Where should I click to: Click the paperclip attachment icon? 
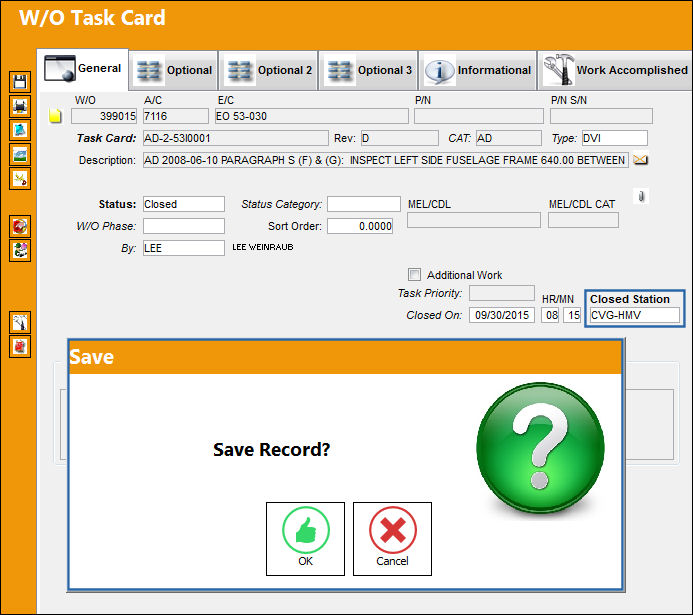coord(641,196)
